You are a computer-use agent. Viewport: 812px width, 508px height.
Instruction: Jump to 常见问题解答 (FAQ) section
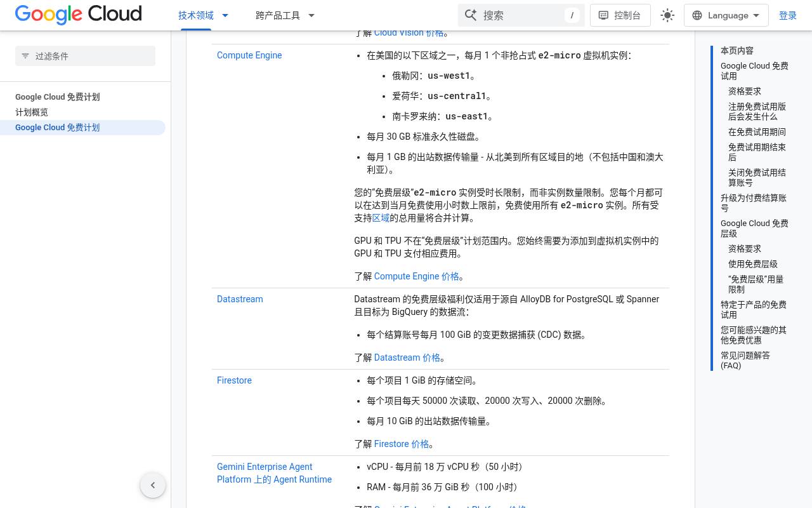[745, 361]
